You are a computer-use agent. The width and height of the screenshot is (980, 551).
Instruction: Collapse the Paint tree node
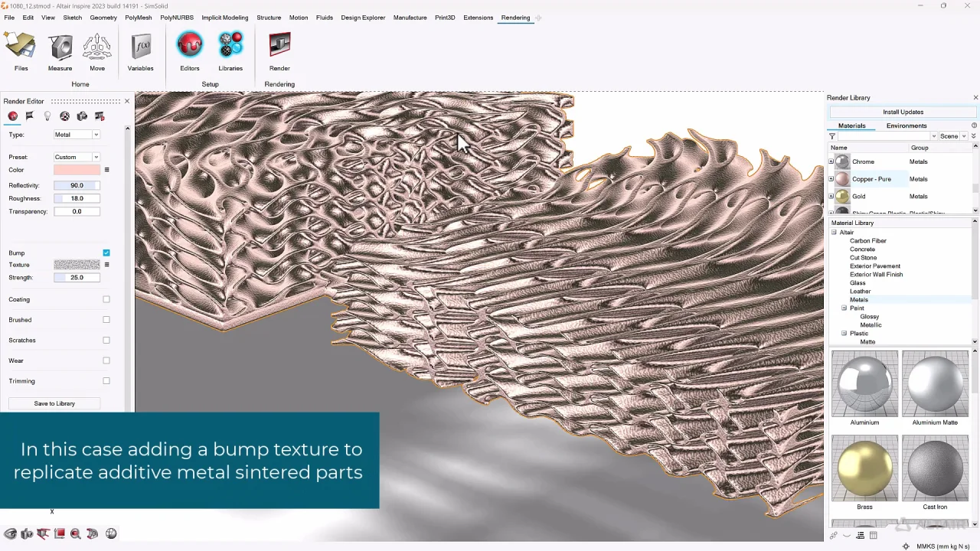[844, 308]
